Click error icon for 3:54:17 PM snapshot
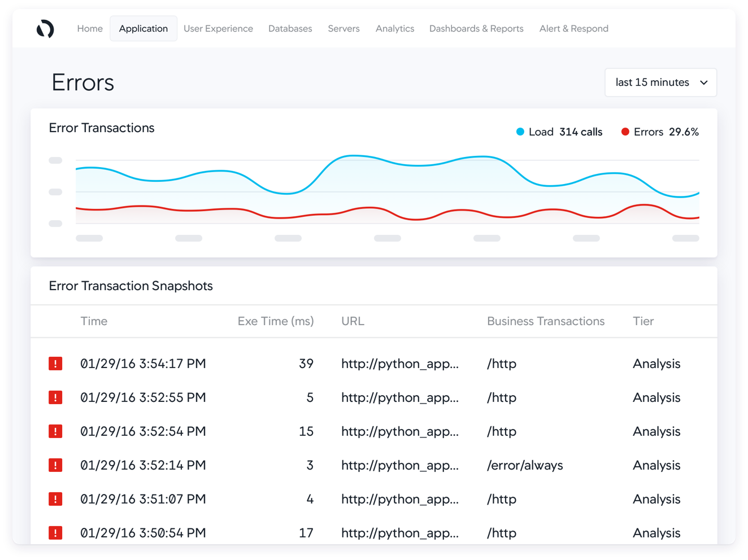Image resolution: width=748 pixels, height=560 pixels. point(55,364)
